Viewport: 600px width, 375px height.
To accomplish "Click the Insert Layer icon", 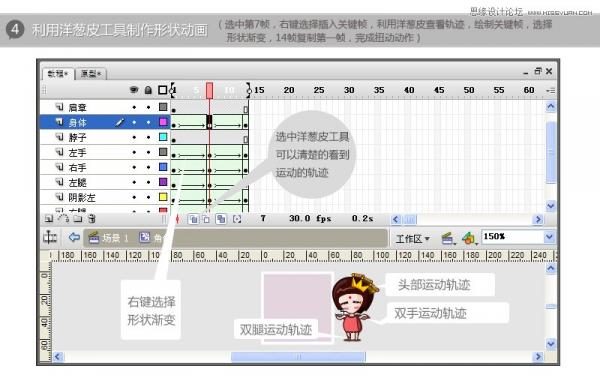I will (49, 219).
